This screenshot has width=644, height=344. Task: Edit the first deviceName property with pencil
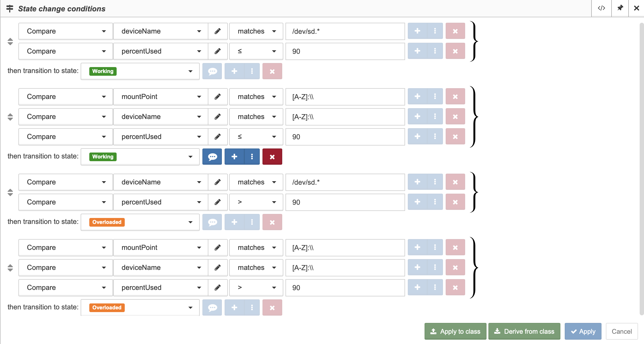[218, 31]
